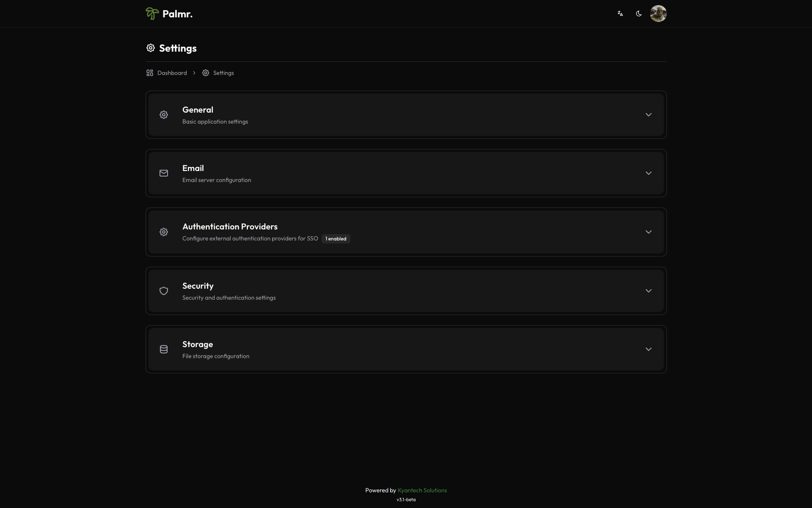Open the user avatar profile menu
Screen dimensions: 812x508
tap(658, 14)
